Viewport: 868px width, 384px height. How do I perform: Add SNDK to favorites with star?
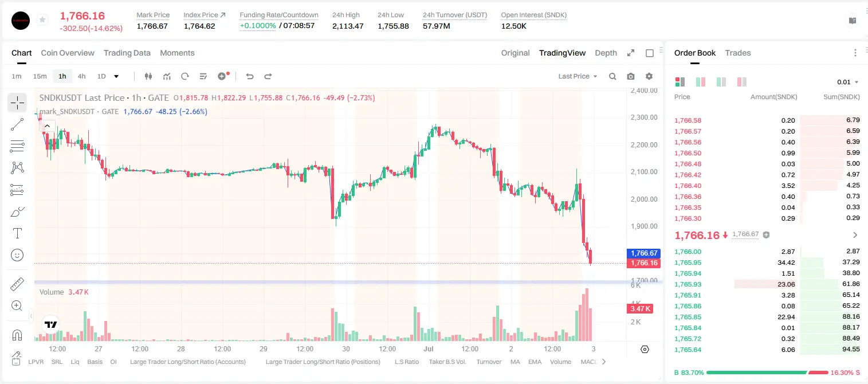[42, 20]
